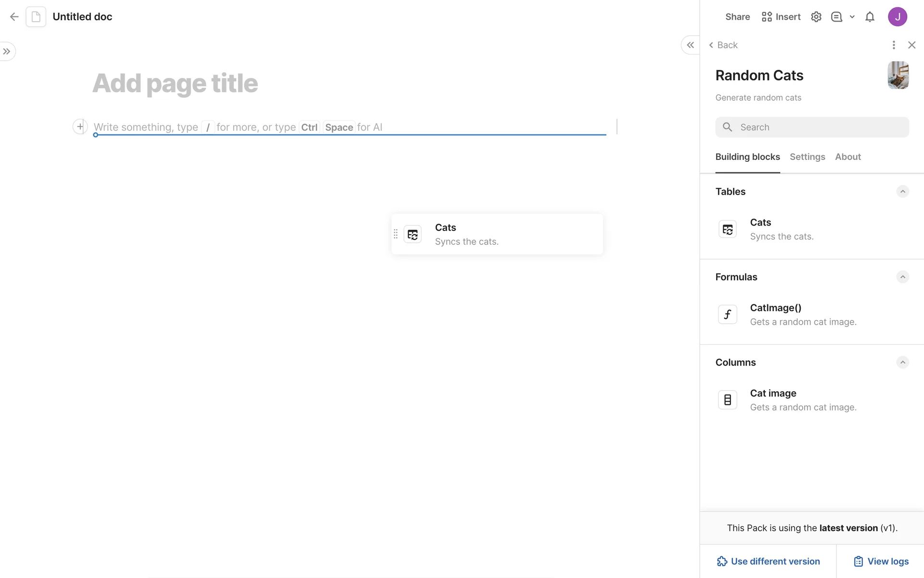
Task: Open the document icon picker
Action: pyautogui.click(x=36, y=17)
